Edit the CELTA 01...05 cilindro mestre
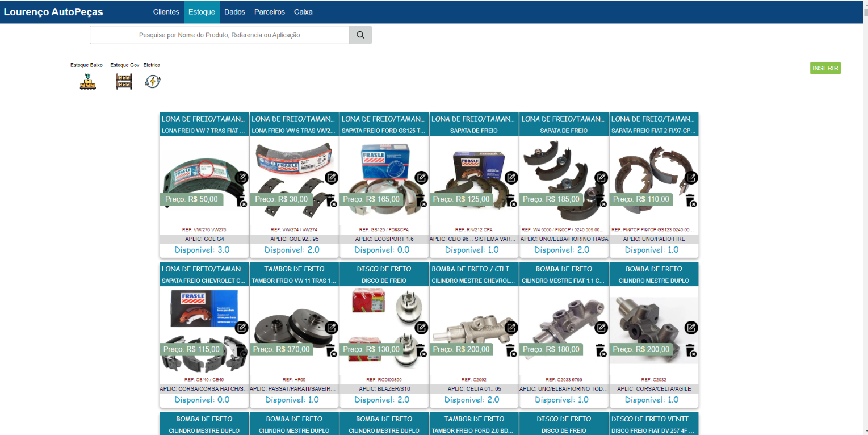868x435 pixels. 511,328
